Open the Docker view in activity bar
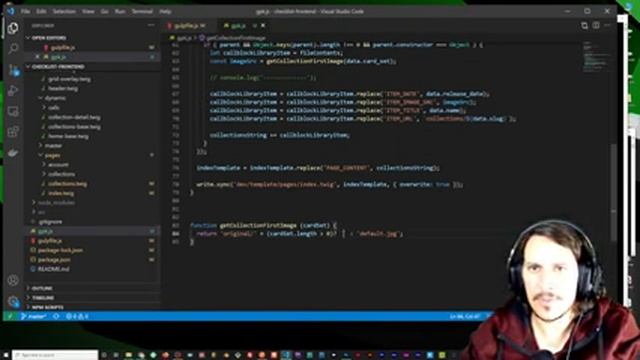Viewport: 640px width, 360px height. tap(13, 153)
